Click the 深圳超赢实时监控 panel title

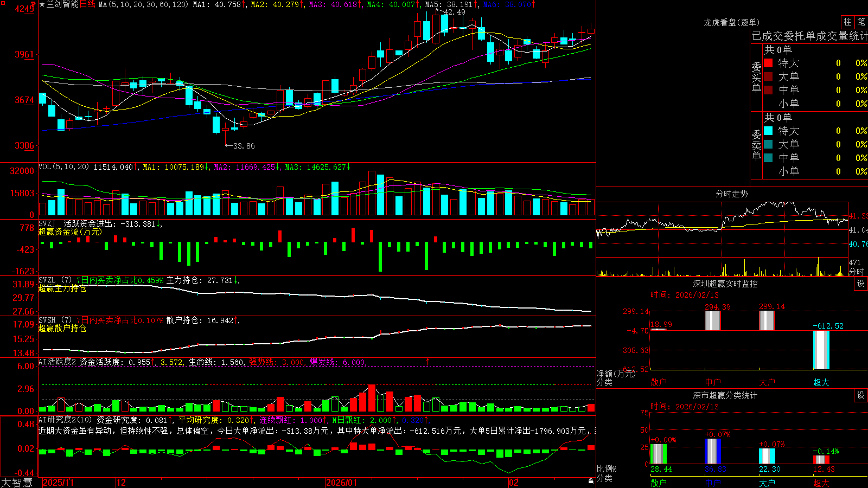pyautogui.click(x=725, y=284)
